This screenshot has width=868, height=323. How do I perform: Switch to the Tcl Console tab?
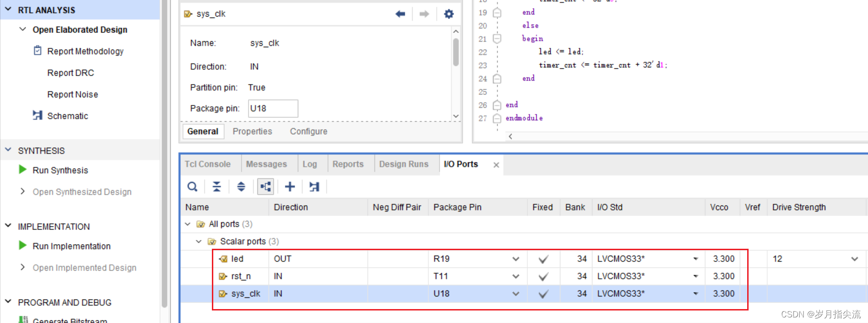pyautogui.click(x=208, y=164)
